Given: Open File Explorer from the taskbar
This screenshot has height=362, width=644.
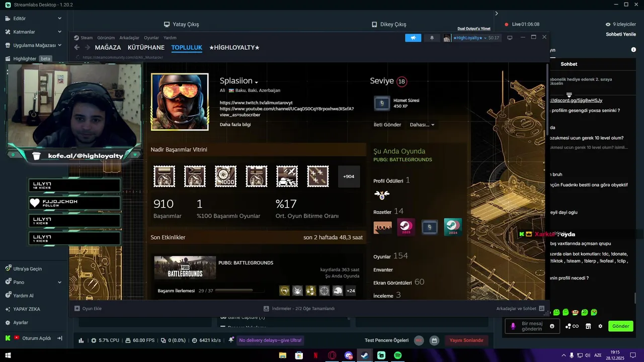Looking at the screenshot, I should coord(283,355).
